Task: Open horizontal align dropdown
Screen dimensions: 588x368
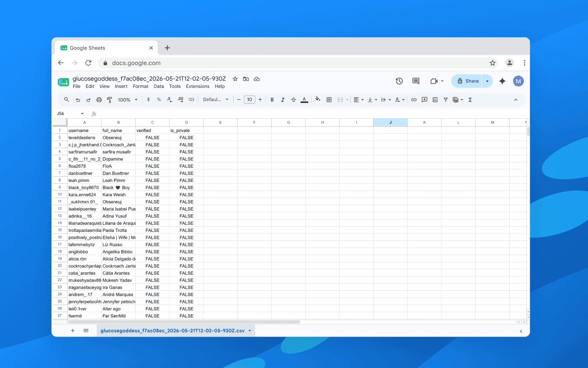Action: click(x=359, y=100)
